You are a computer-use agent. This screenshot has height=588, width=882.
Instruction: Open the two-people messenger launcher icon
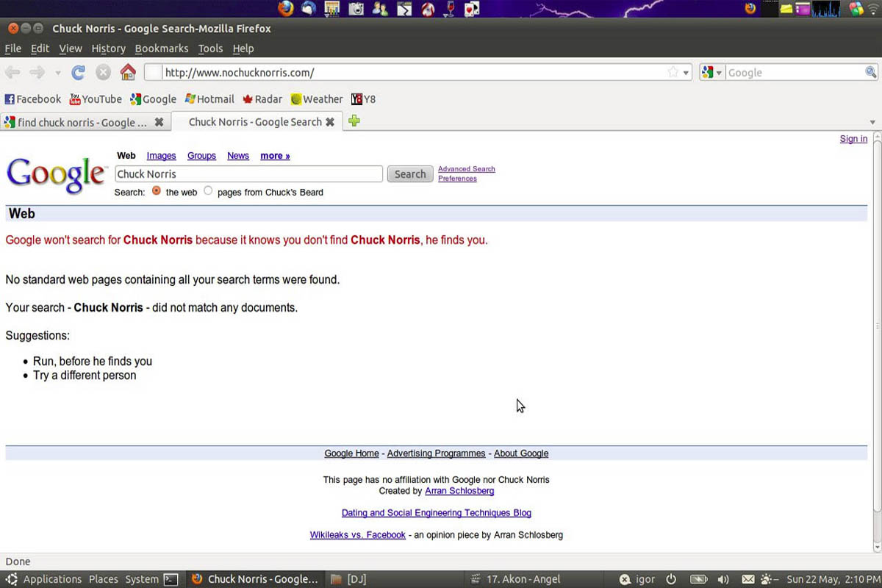click(380, 9)
